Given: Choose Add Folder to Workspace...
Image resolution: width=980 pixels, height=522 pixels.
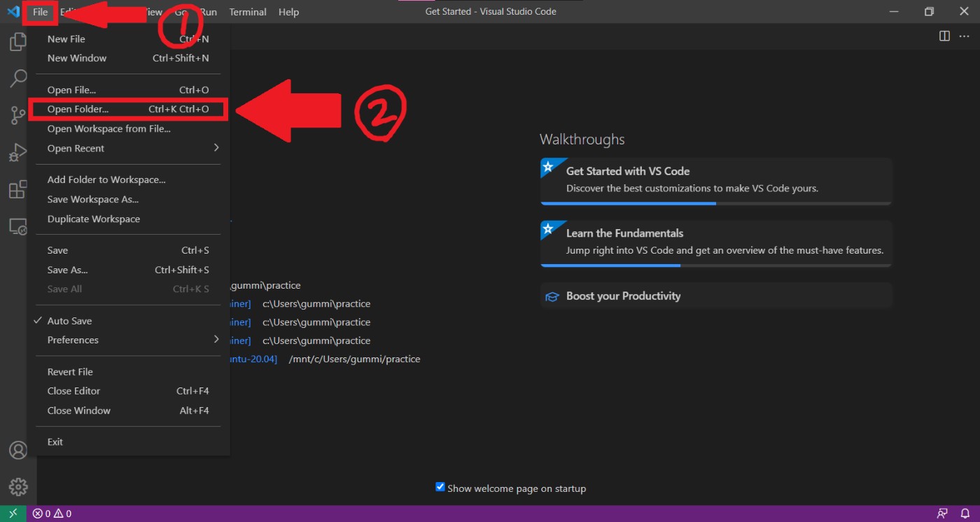Looking at the screenshot, I should 128,180.
